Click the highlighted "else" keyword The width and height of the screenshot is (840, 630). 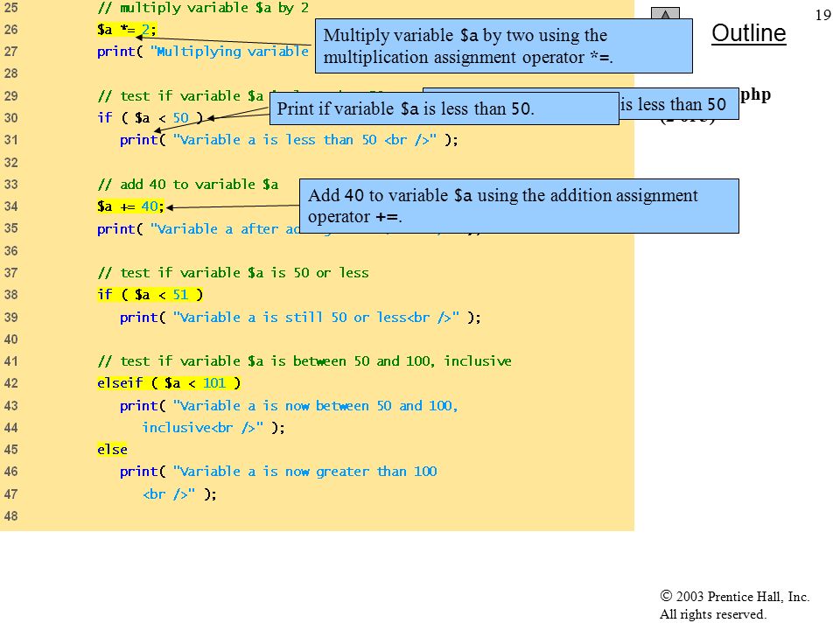[x=112, y=450]
